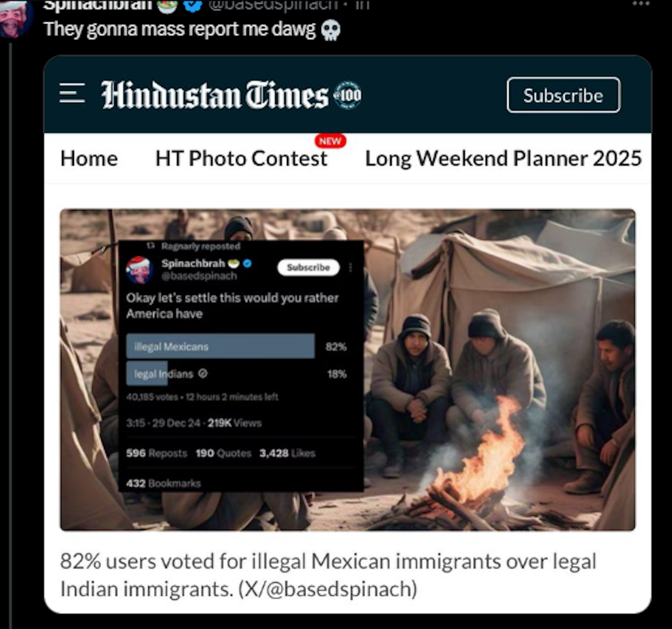Click the Subscribe button in the HT header
The image size is (672, 629).
pyautogui.click(x=564, y=95)
